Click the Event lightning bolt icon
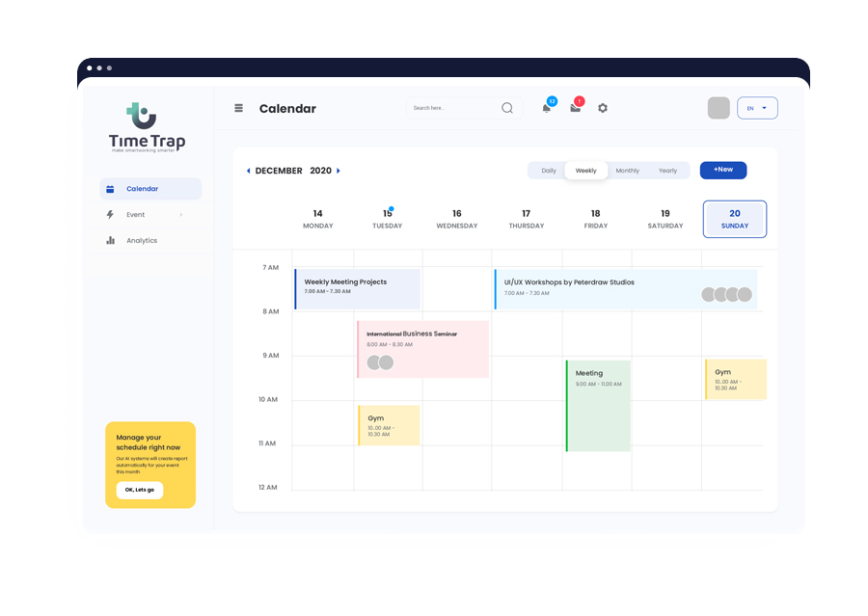Screen dimensions: 868x616 click(x=110, y=215)
